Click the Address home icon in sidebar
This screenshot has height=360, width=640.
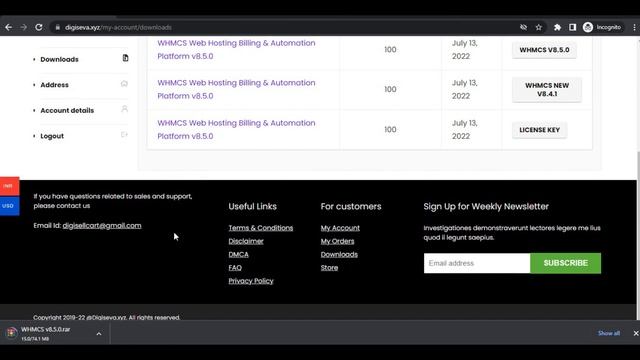tap(124, 84)
